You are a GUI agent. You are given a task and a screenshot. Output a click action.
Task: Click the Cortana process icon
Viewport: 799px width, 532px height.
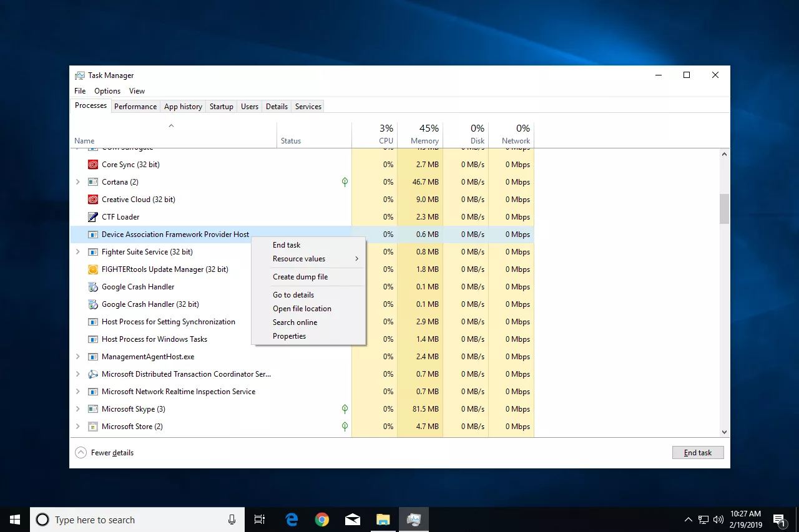(92, 182)
